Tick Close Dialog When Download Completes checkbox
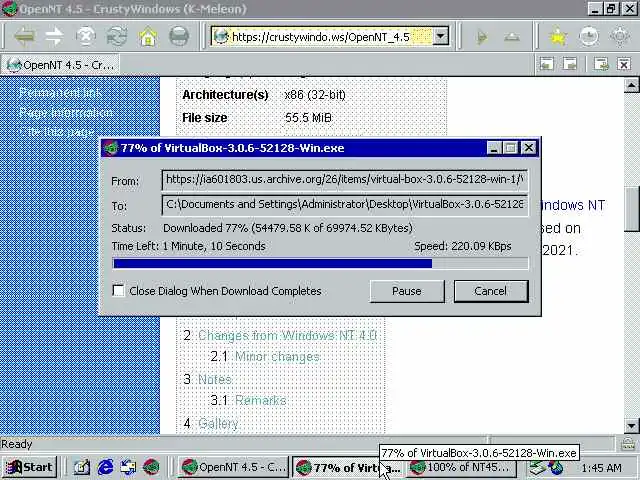 [x=118, y=291]
